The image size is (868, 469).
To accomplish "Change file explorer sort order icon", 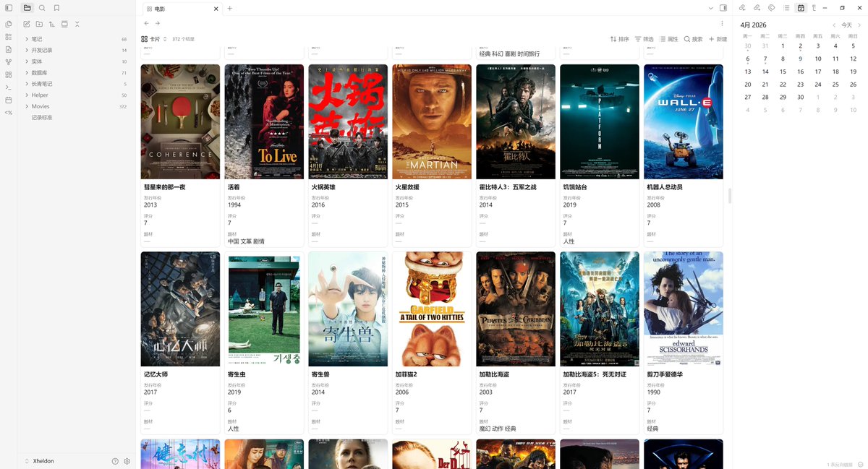I will pos(52,24).
